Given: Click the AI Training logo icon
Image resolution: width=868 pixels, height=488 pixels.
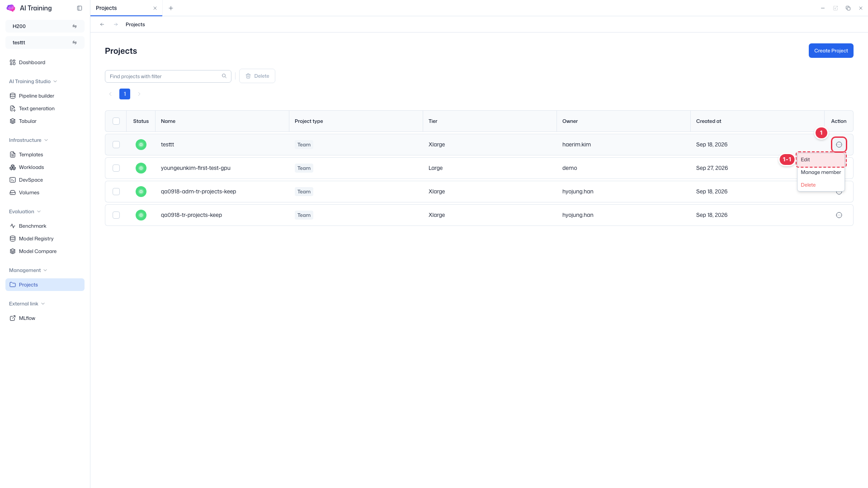Looking at the screenshot, I should [11, 8].
